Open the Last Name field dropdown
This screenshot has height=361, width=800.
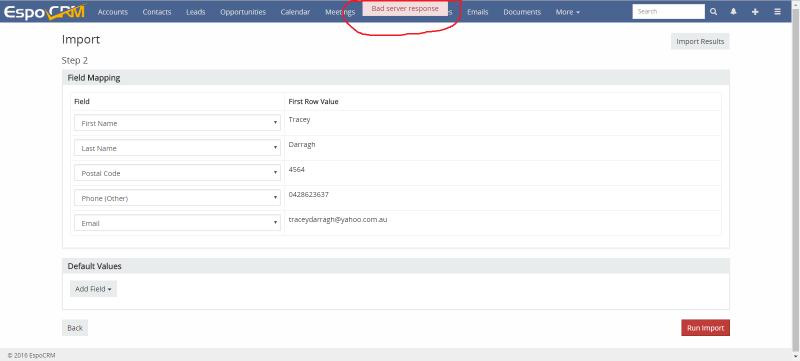pos(177,148)
